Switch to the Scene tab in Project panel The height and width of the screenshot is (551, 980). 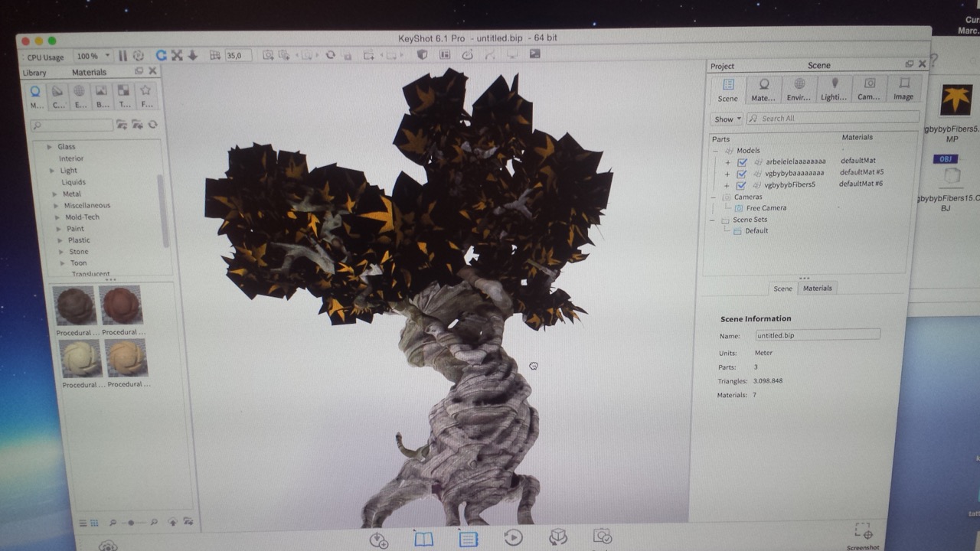pos(728,89)
